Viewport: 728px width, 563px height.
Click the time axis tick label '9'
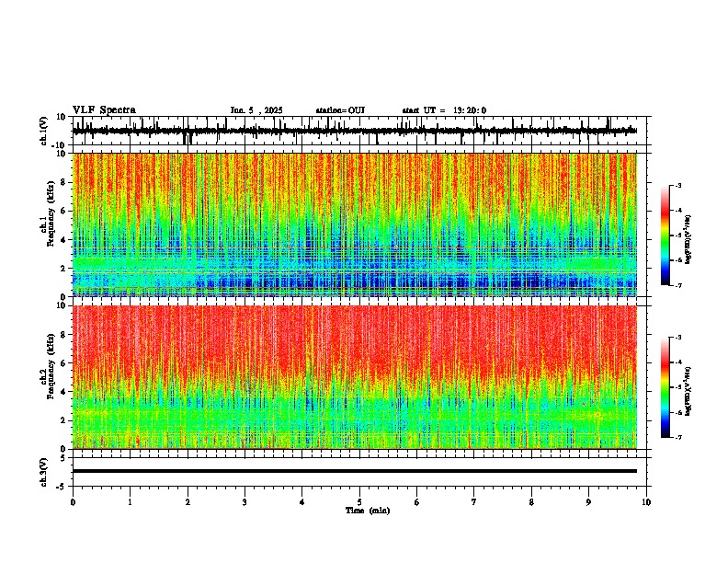click(588, 502)
